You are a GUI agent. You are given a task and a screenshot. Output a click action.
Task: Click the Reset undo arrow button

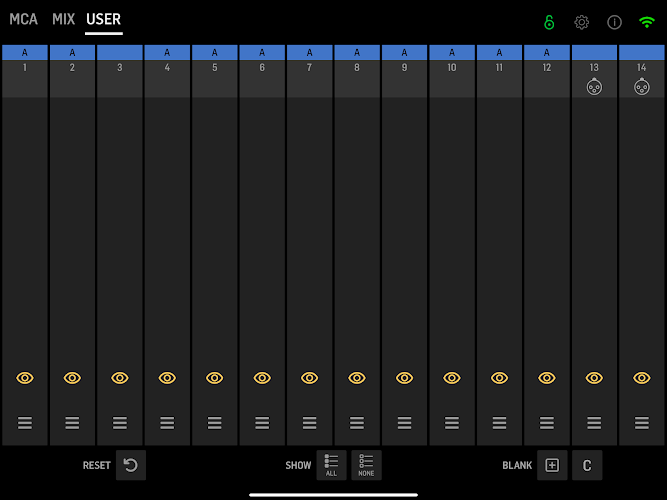click(x=131, y=465)
